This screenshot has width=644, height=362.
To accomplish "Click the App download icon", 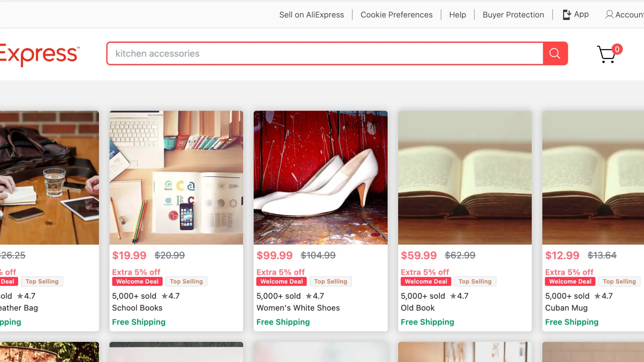I will pos(567,15).
